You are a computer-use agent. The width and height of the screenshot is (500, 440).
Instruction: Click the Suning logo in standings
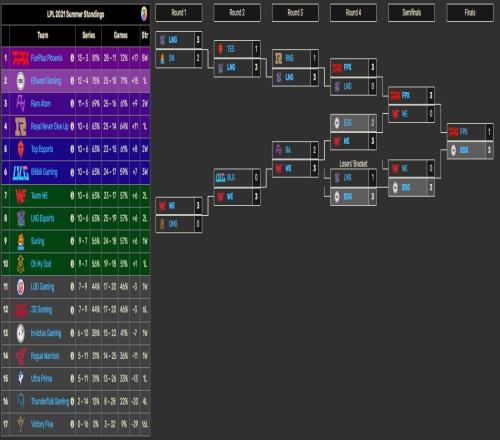coord(21,241)
